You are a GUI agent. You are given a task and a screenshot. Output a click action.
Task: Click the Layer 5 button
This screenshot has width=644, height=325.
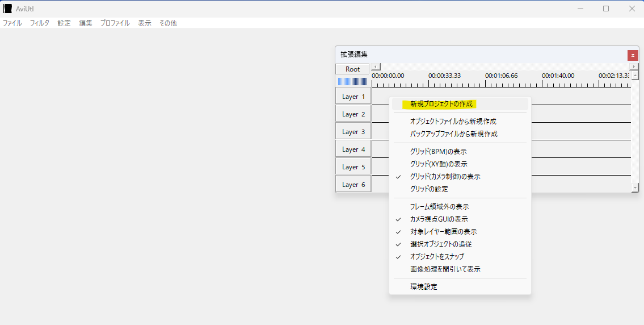(x=353, y=167)
